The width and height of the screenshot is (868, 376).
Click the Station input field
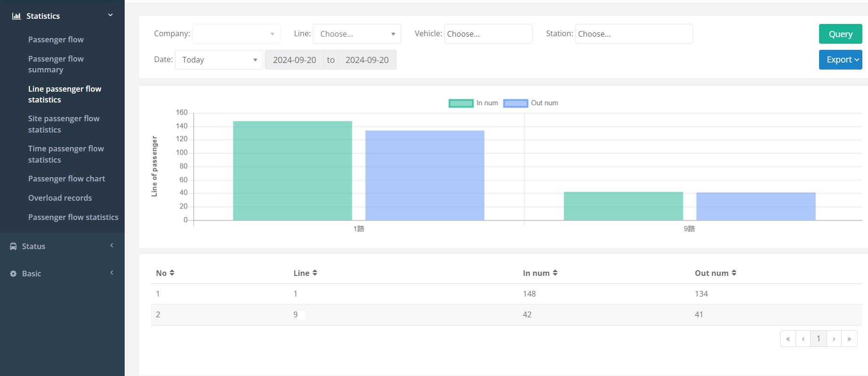tap(634, 34)
